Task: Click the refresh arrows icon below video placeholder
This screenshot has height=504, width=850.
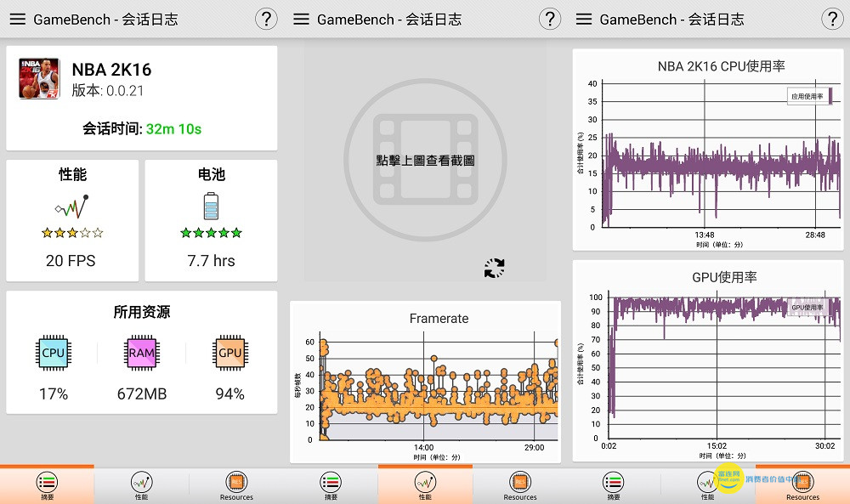Action: tap(494, 268)
